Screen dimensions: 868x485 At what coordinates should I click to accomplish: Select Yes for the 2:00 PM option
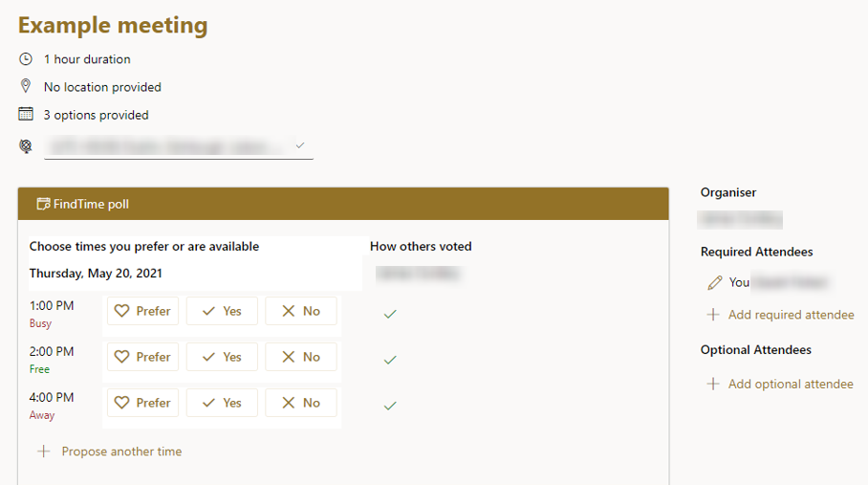222,357
